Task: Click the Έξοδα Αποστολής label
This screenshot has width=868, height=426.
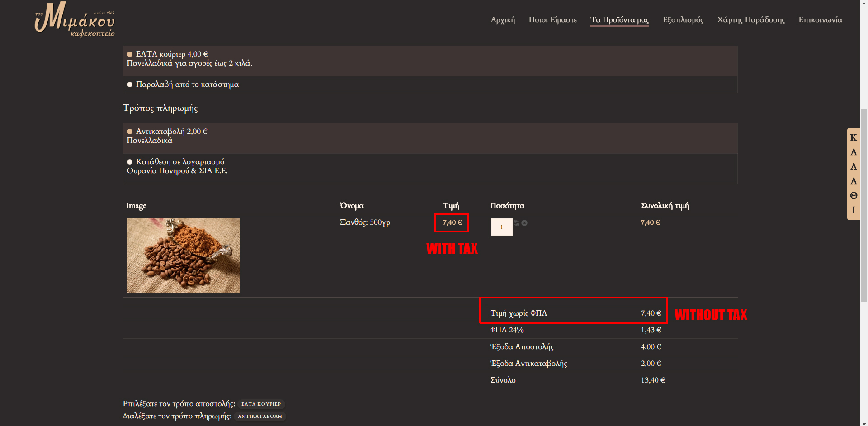Action: (x=522, y=347)
